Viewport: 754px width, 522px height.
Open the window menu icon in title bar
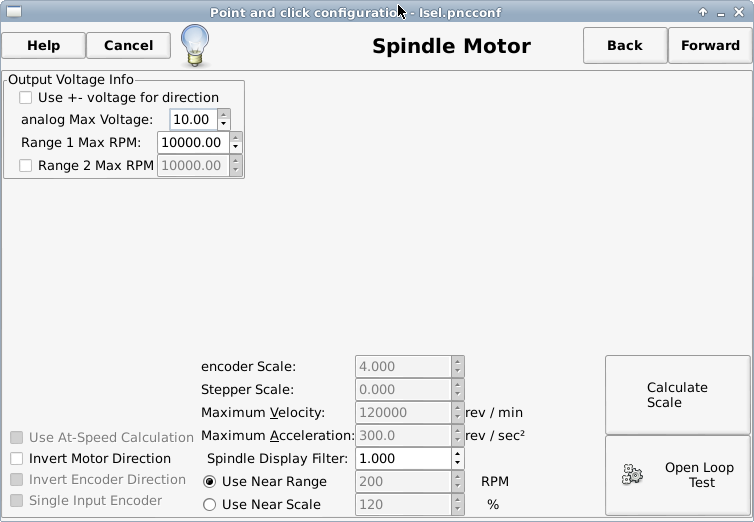[13, 12]
